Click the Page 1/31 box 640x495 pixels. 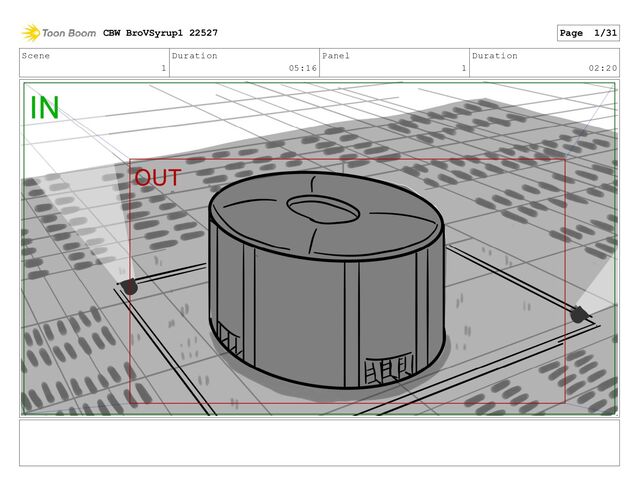pos(588,33)
